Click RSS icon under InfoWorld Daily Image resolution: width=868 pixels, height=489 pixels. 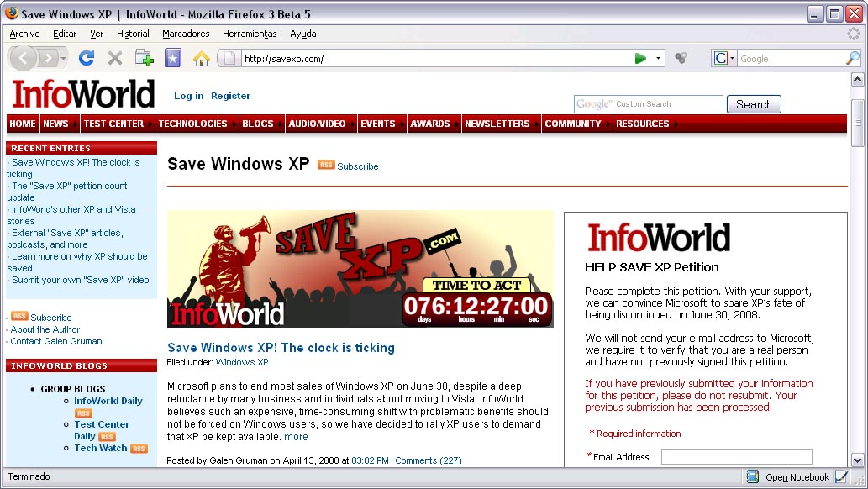(83, 413)
